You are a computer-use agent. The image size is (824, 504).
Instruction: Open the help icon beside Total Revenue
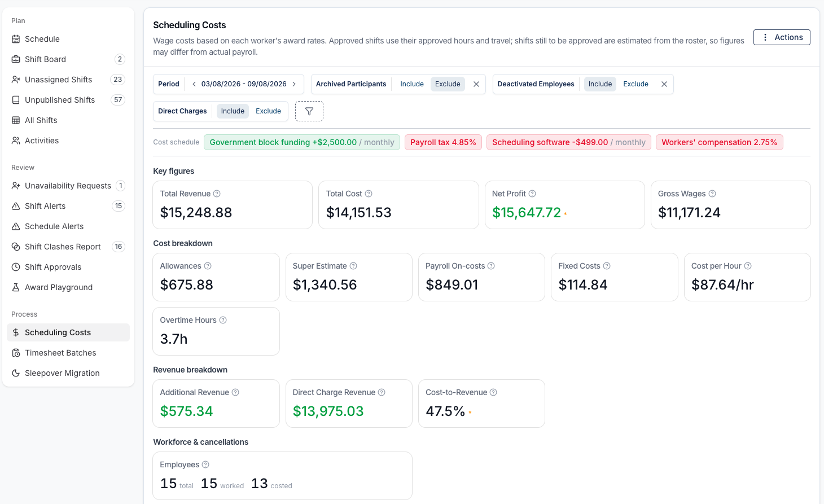(217, 194)
